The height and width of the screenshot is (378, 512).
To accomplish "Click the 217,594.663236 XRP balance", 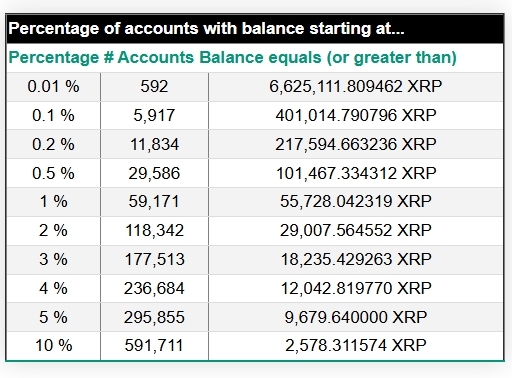I will point(356,145).
